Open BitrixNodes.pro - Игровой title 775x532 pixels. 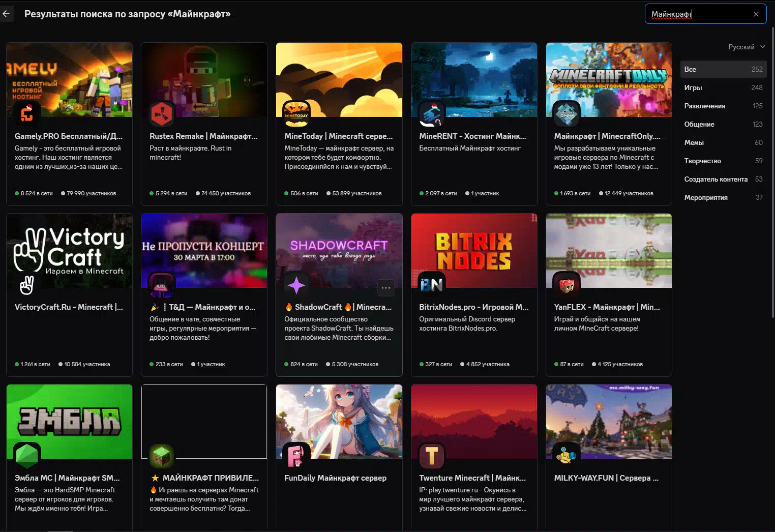(474, 307)
